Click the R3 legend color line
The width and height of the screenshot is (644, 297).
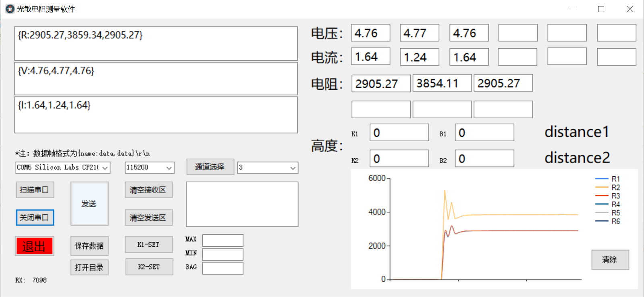pyautogui.click(x=602, y=196)
